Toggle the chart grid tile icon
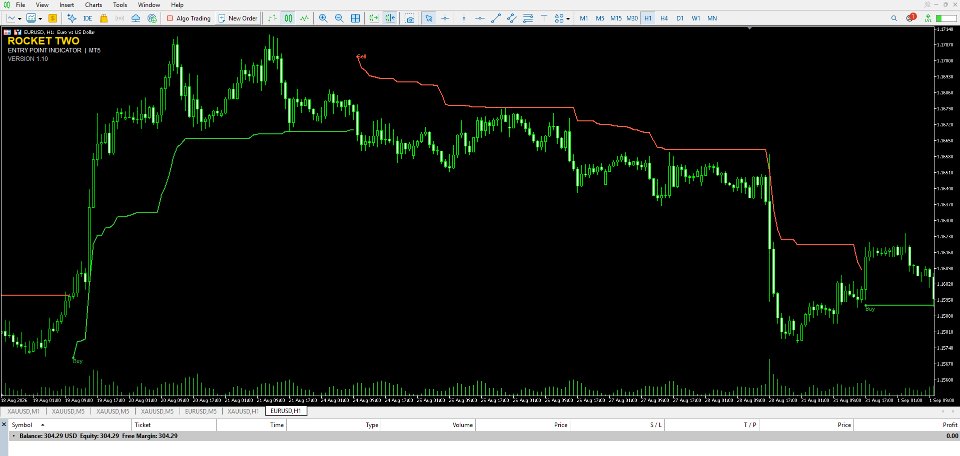 pos(355,18)
